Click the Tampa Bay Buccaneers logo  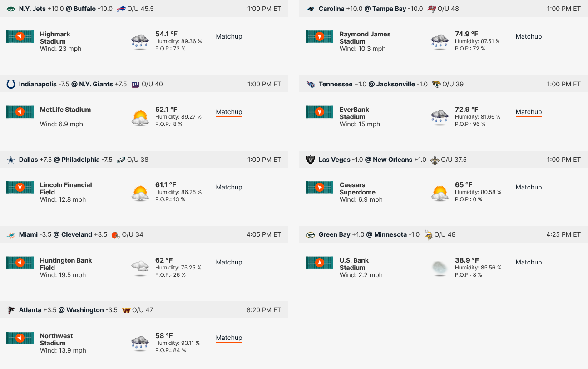click(432, 9)
